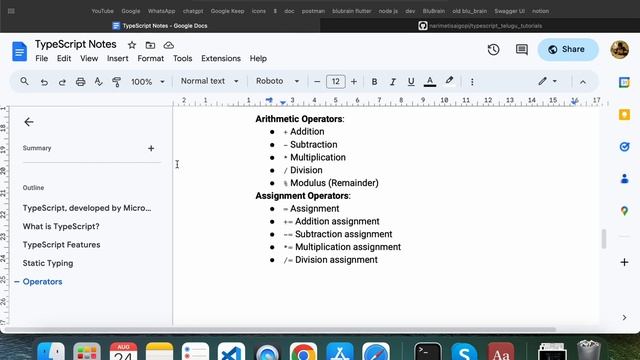The height and width of the screenshot is (360, 640).
Task: Toggle bold formatting
Action: click(x=374, y=82)
